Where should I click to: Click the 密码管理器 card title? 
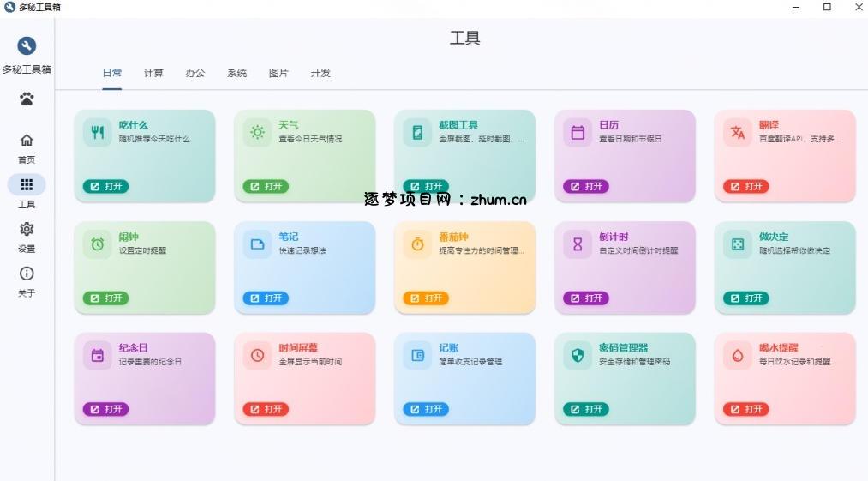[x=623, y=347]
